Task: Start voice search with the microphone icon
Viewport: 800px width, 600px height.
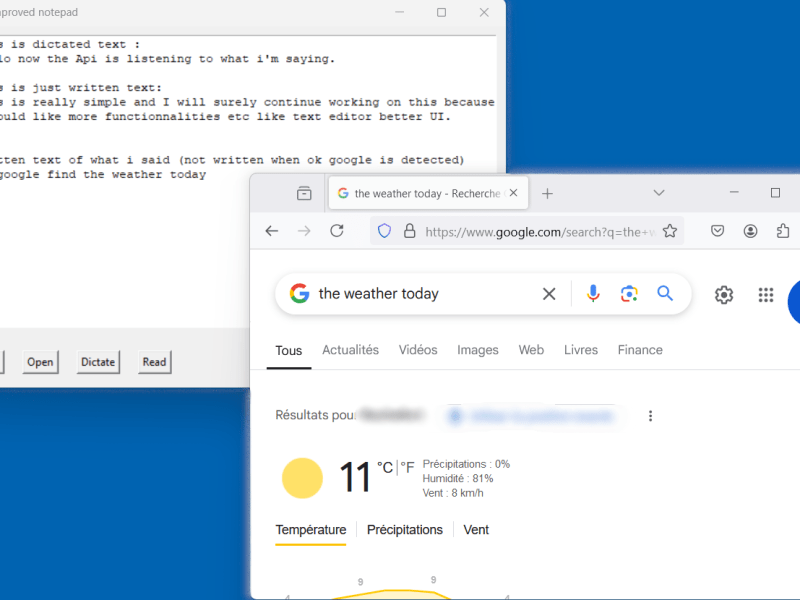Action: coord(592,293)
